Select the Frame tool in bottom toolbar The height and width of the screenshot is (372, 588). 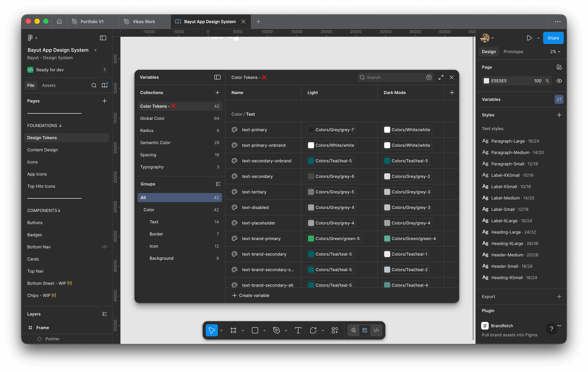pos(234,330)
